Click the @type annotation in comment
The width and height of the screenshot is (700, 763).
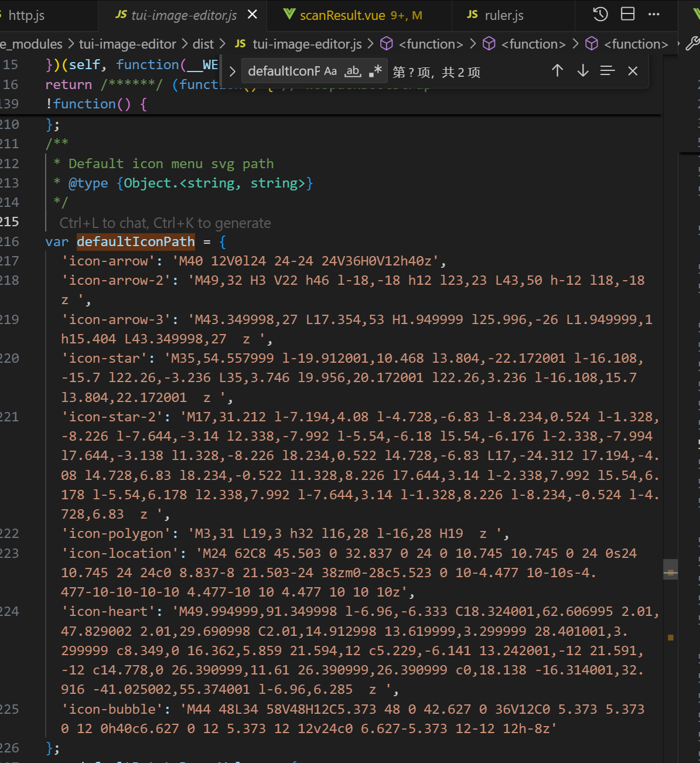(88, 183)
